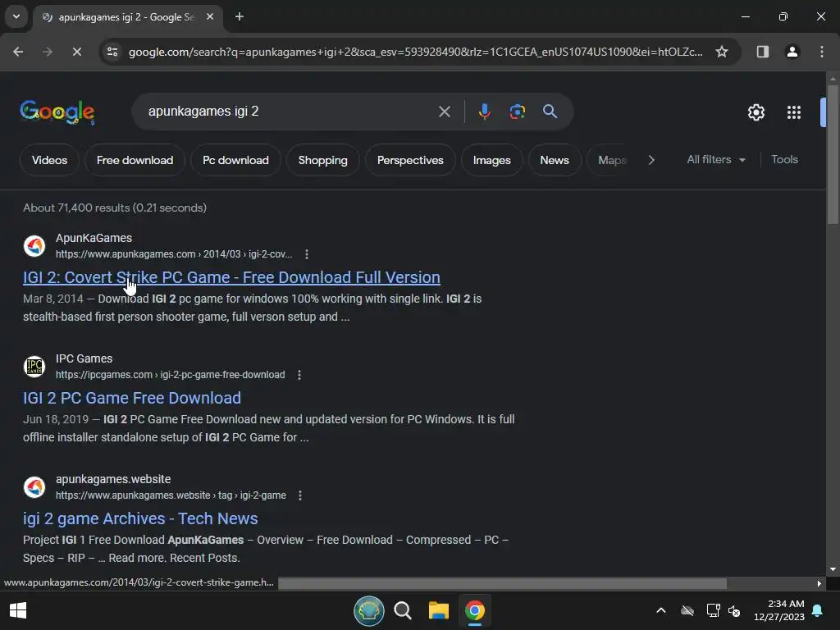Expand the All filters dropdown

(x=715, y=160)
